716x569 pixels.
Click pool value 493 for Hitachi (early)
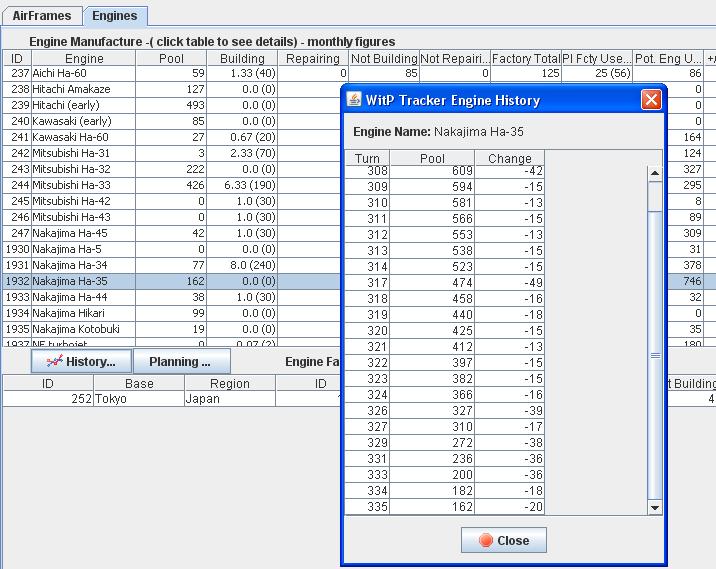pos(171,105)
